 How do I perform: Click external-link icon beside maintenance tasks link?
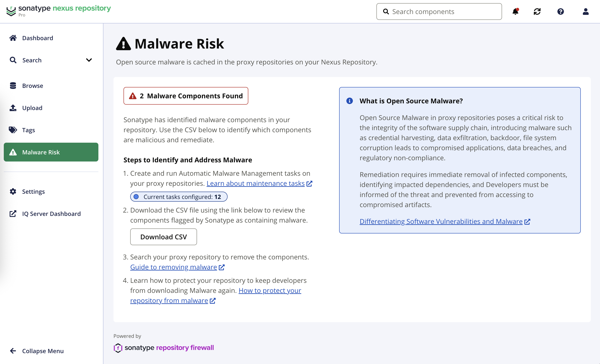(x=309, y=183)
